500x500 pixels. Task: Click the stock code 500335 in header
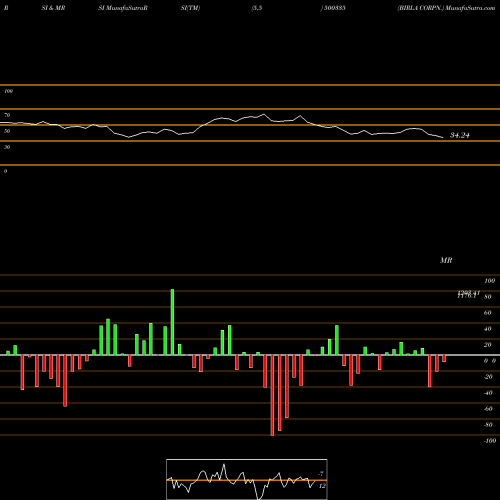tap(334, 8)
